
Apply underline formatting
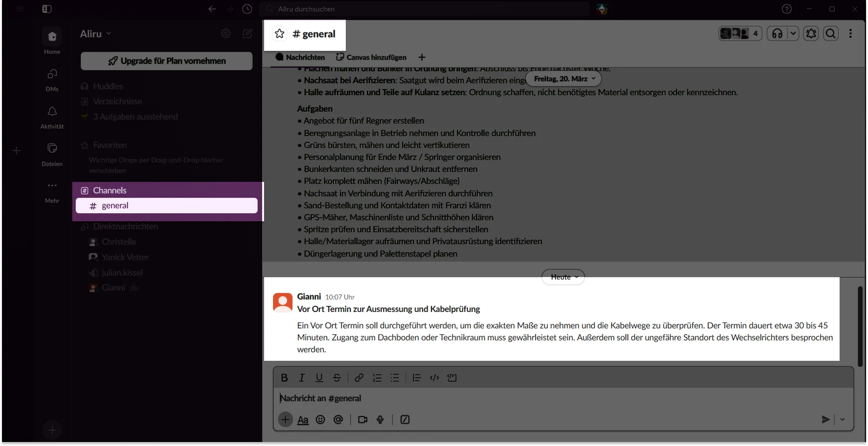[x=319, y=378]
